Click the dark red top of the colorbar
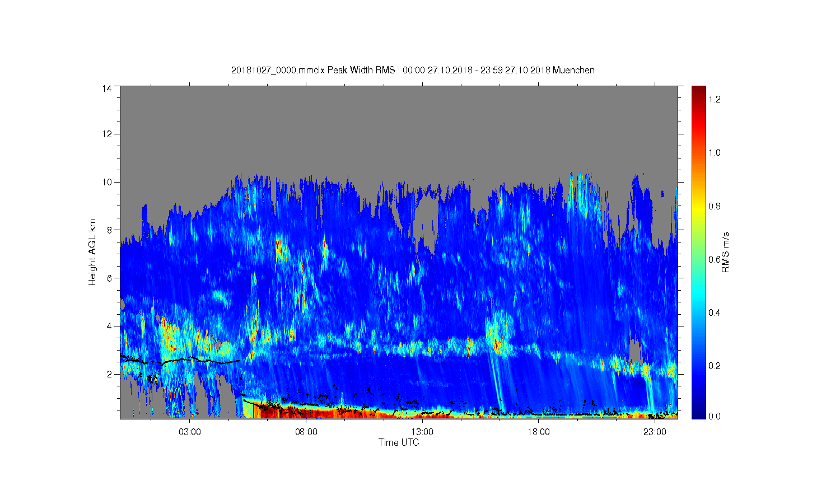This screenshot has height=504, width=840. click(x=698, y=91)
